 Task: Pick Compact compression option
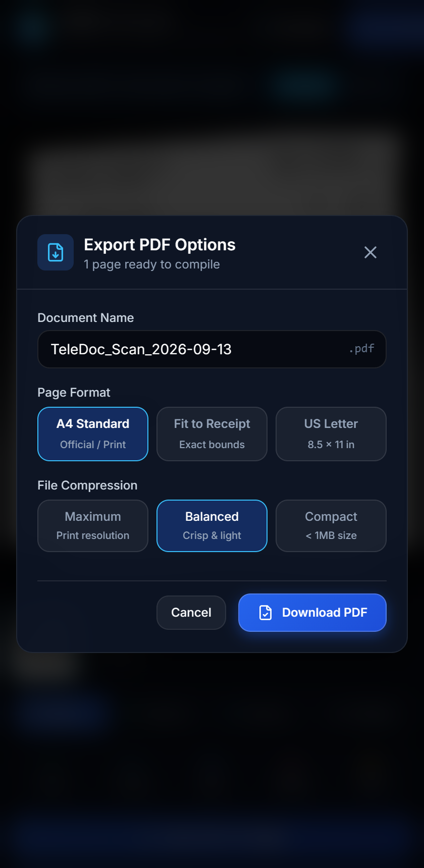pos(331,526)
